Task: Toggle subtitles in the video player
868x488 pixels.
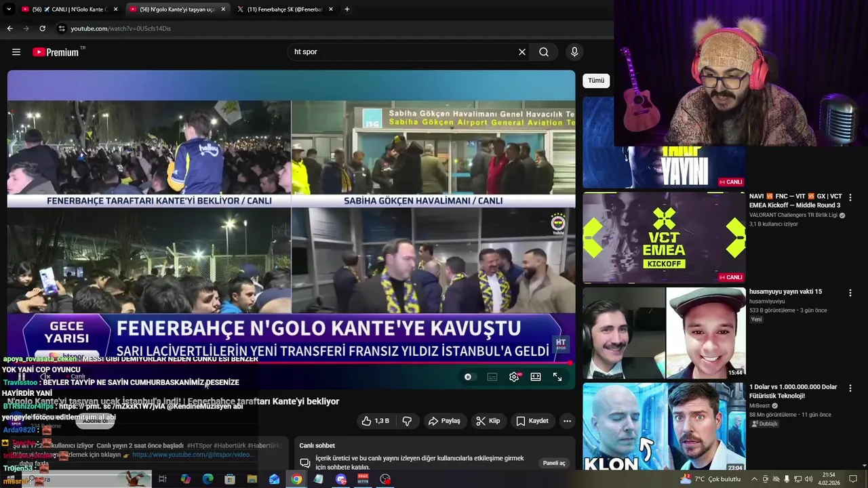Action: tap(492, 377)
